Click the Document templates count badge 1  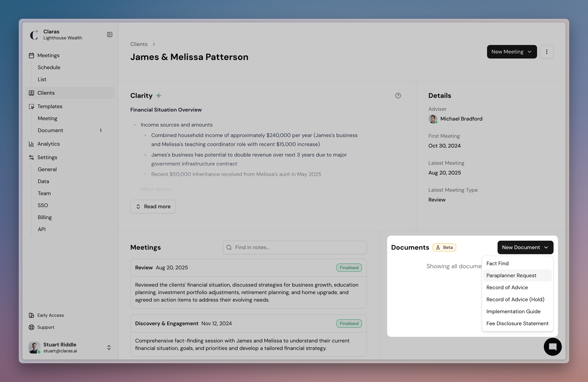click(101, 130)
